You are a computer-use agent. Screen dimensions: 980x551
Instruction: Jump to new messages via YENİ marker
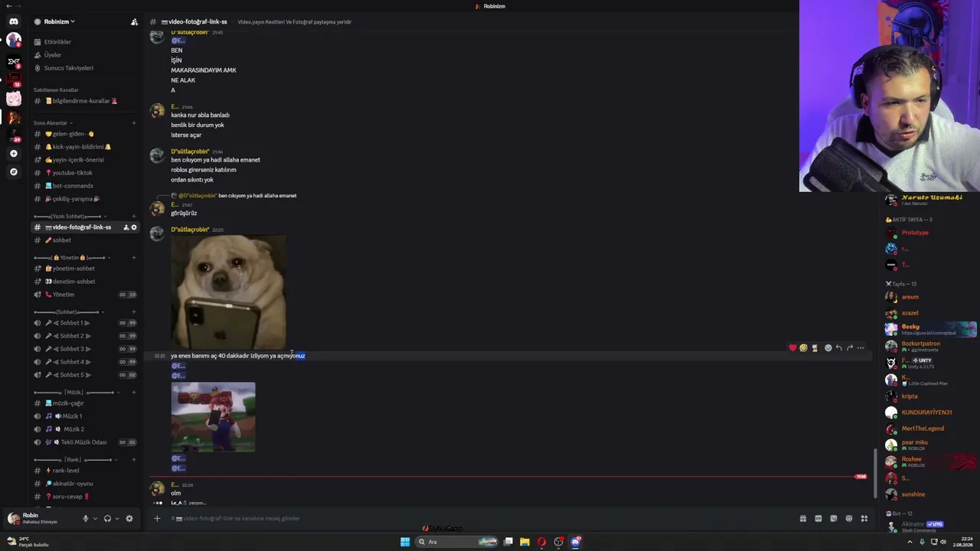click(861, 477)
